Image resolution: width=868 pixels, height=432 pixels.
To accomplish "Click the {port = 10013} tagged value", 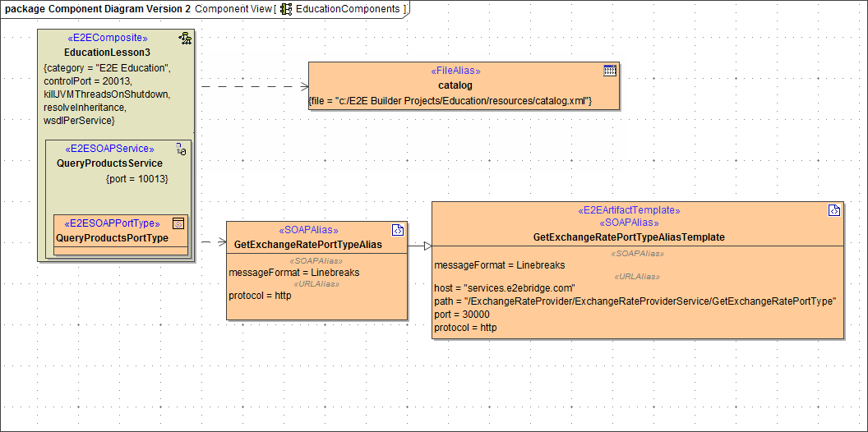I will (x=137, y=178).
